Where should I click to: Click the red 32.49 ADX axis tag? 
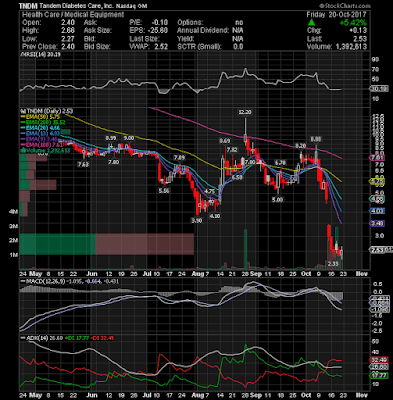[379, 360]
